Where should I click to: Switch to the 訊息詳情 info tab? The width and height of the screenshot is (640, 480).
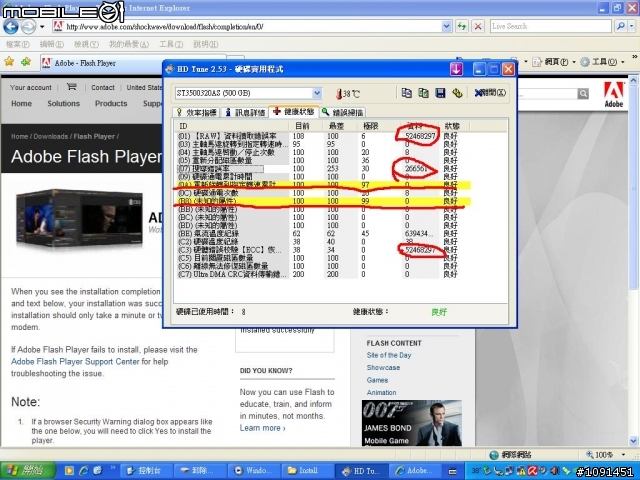coord(245,112)
